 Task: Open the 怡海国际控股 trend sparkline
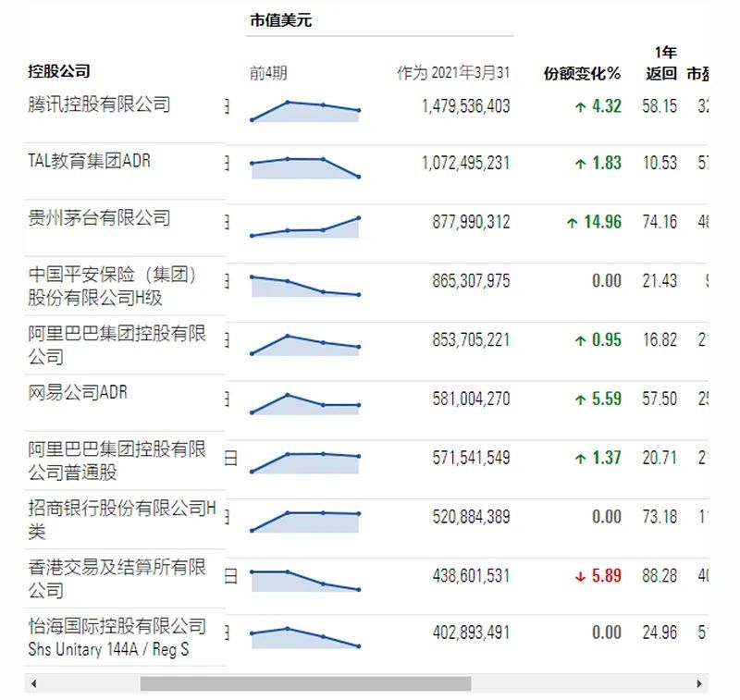click(x=305, y=638)
